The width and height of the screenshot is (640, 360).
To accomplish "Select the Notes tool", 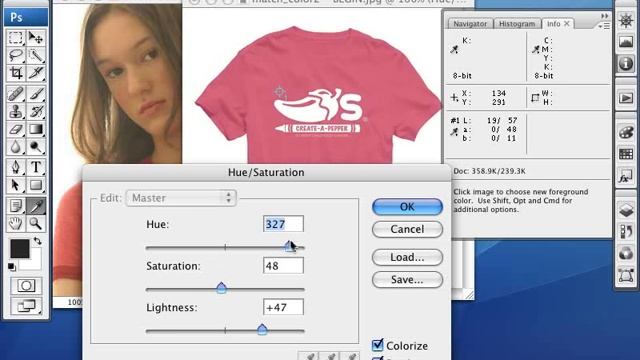I will point(16,206).
